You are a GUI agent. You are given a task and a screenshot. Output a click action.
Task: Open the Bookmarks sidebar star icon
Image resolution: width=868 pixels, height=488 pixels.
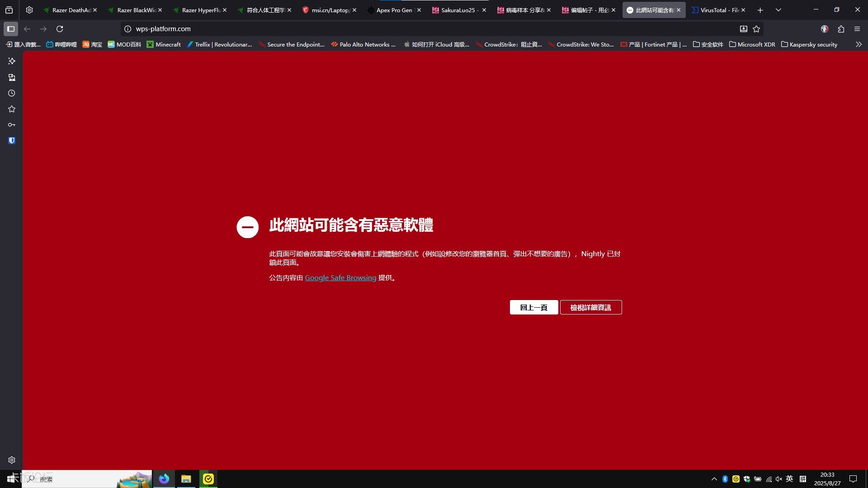tap(12, 109)
